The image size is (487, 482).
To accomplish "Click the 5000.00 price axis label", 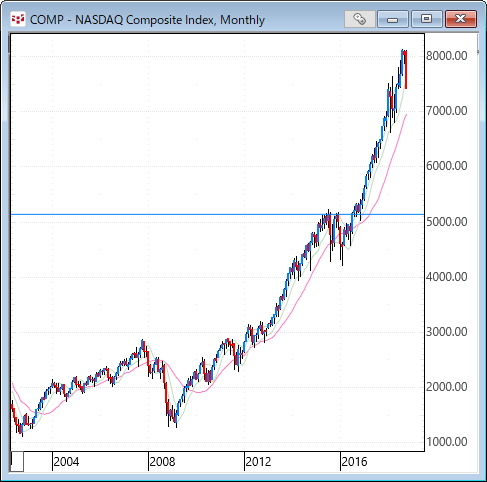I will [x=447, y=222].
